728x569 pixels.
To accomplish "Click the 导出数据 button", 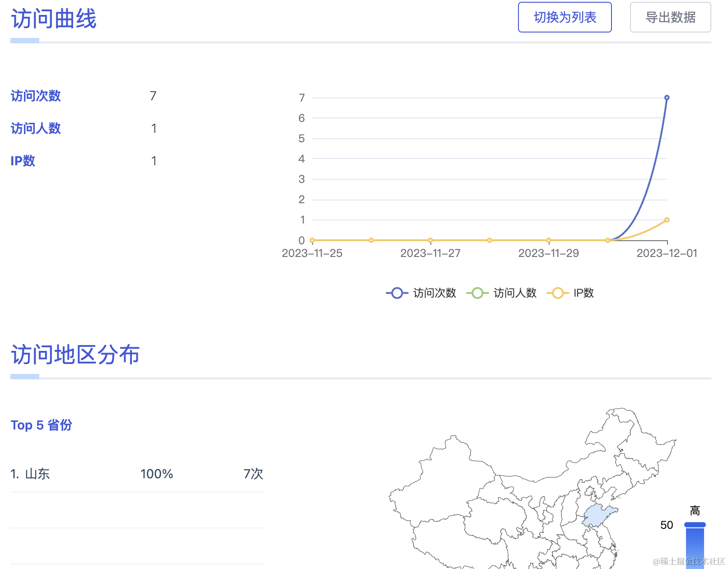I will (x=670, y=17).
